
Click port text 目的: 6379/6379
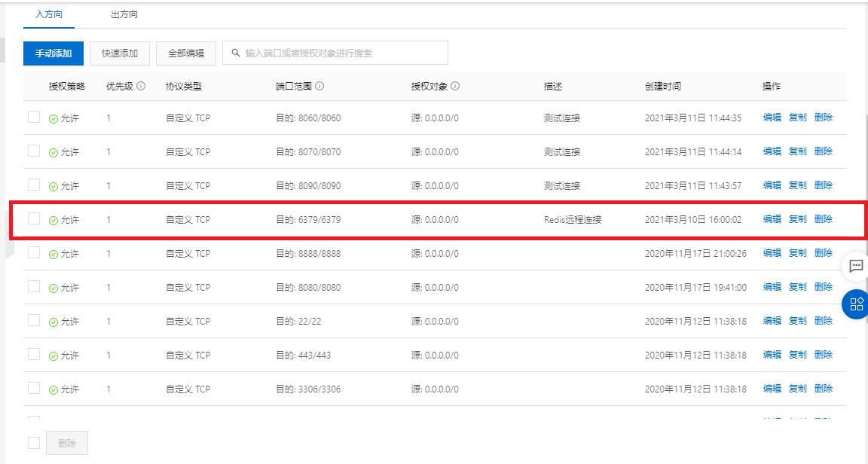[x=308, y=220]
